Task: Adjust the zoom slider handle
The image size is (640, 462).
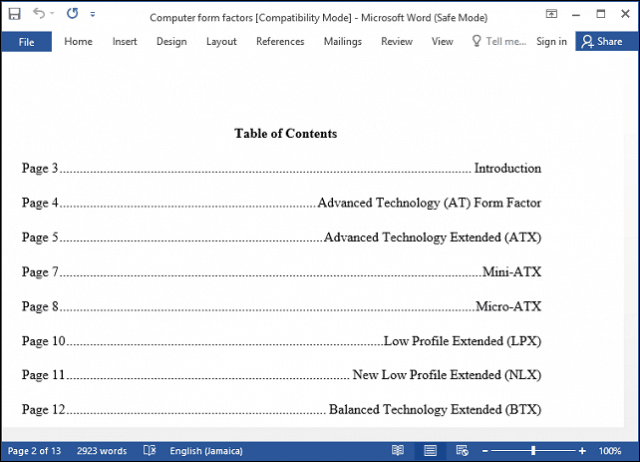Action: (533, 451)
